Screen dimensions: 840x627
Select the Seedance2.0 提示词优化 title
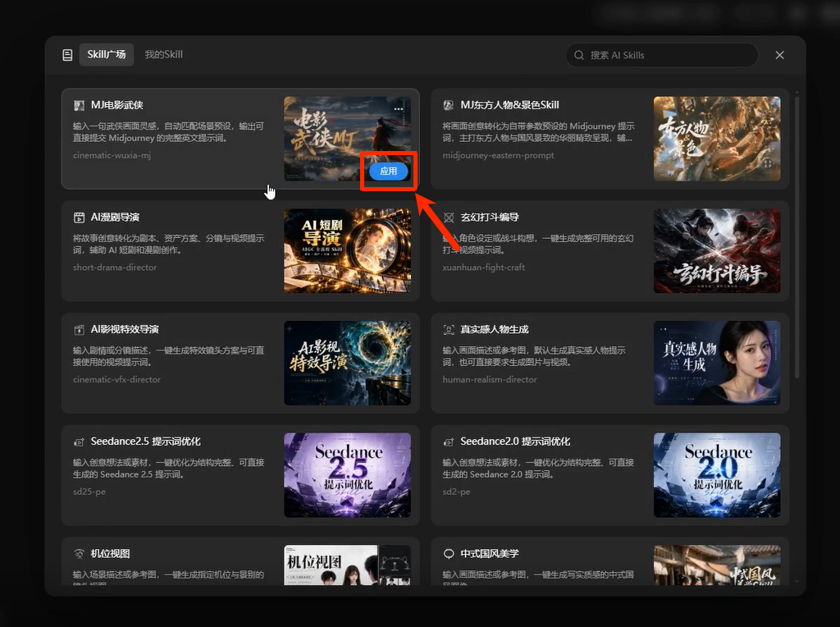click(515, 441)
